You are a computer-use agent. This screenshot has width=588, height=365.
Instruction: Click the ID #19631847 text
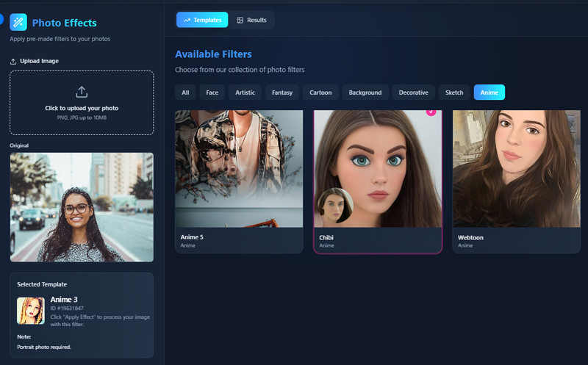[67, 308]
